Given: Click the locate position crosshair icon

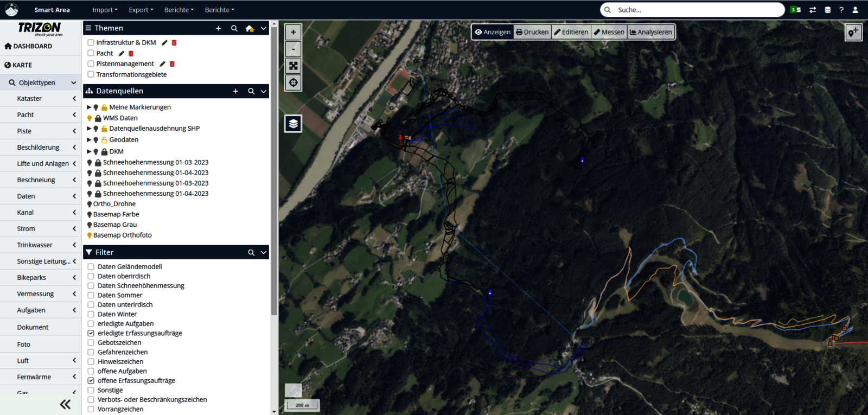Looking at the screenshot, I should point(293,82).
